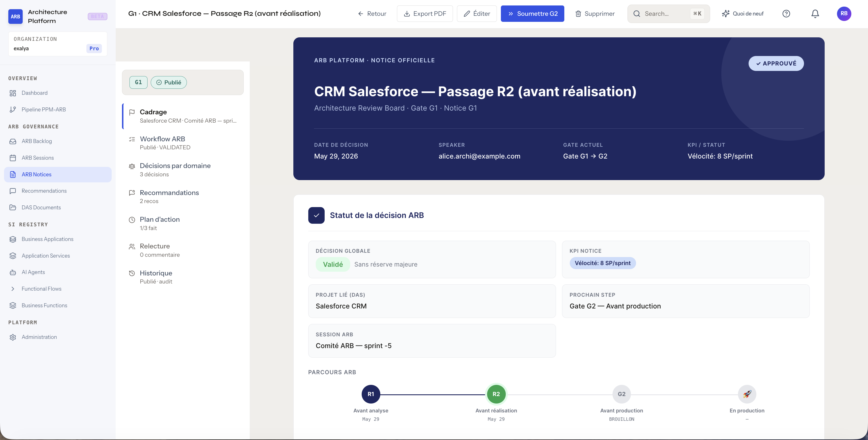This screenshot has height=440, width=868.
Task: Click the Éditer button
Action: [x=476, y=13]
